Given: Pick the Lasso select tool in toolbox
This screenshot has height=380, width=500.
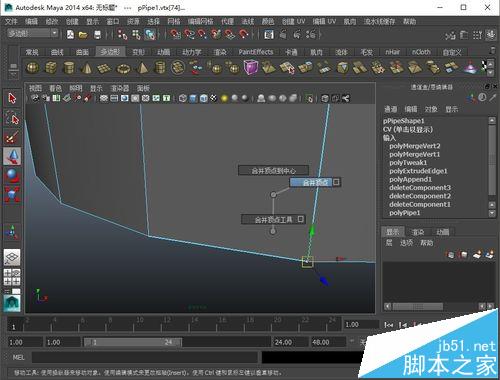Looking at the screenshot, I should pyautogui.click(x=12, y=118).
